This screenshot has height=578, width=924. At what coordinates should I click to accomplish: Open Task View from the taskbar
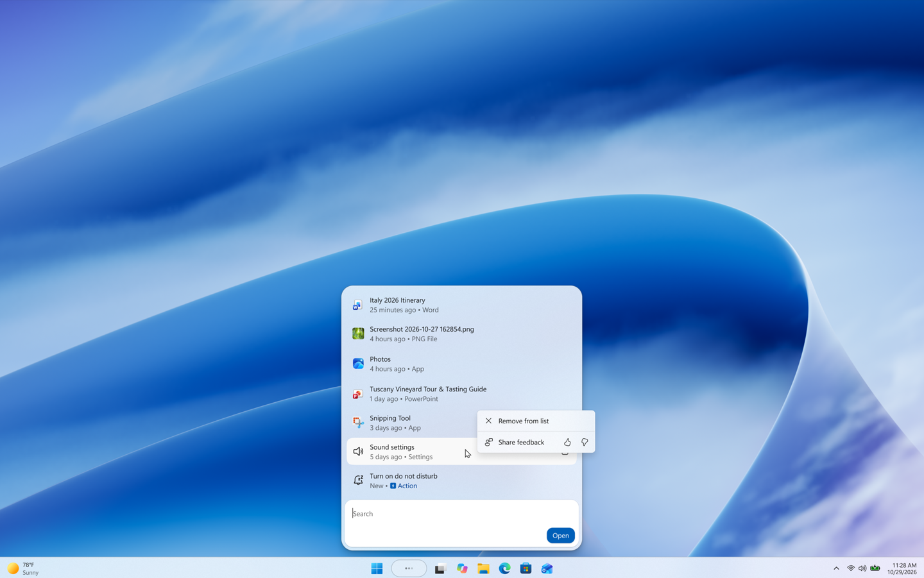click(440, 568)
